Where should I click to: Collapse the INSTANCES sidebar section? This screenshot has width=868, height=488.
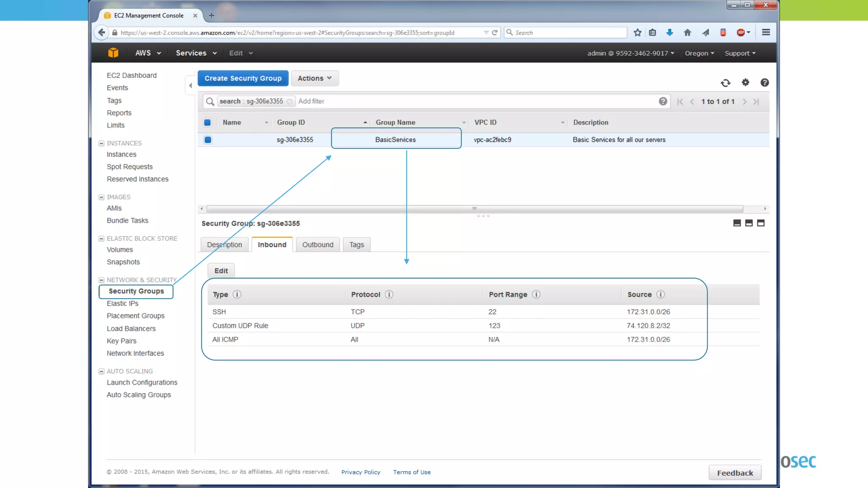pyautogui.click(x=101, y=143)
